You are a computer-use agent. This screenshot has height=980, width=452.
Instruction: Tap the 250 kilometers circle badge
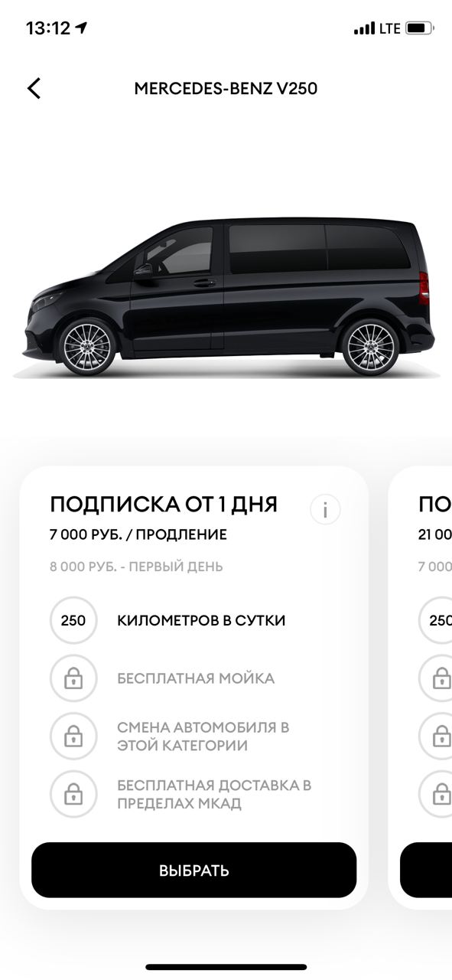click(x=73, y=620)
